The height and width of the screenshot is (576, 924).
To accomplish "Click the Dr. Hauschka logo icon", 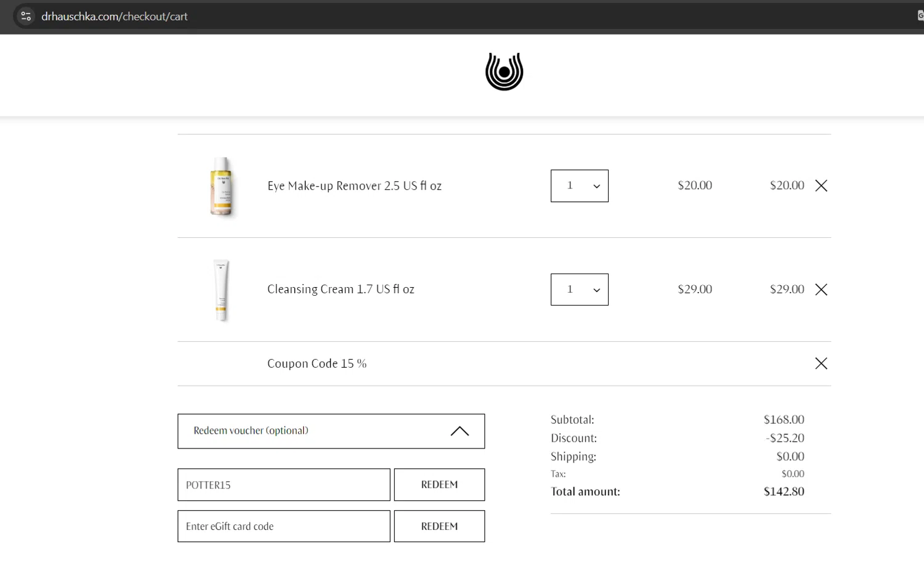I will [504, 71].
